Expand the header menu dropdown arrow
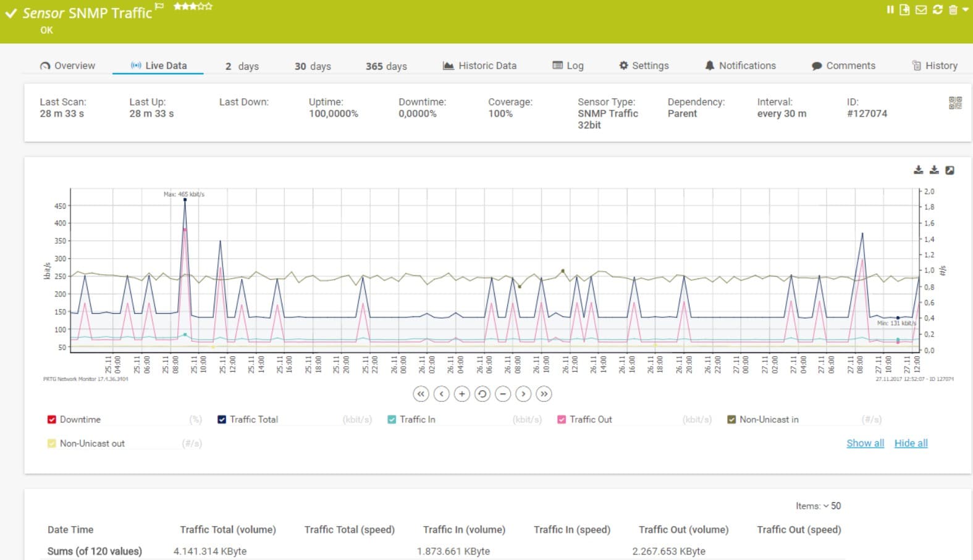This screenshot has width=973, height=560. (966, 10)
